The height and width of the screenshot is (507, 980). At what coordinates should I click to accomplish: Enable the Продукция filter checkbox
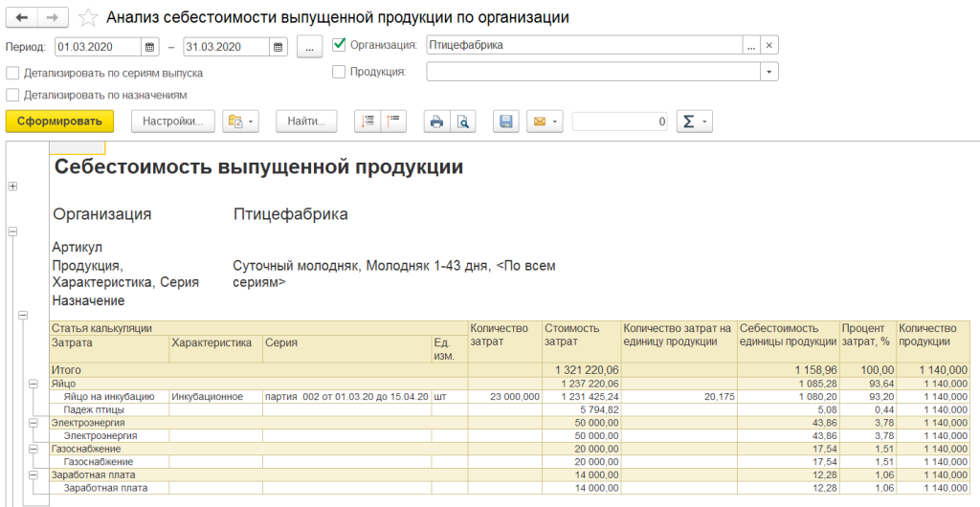[339, 72]
